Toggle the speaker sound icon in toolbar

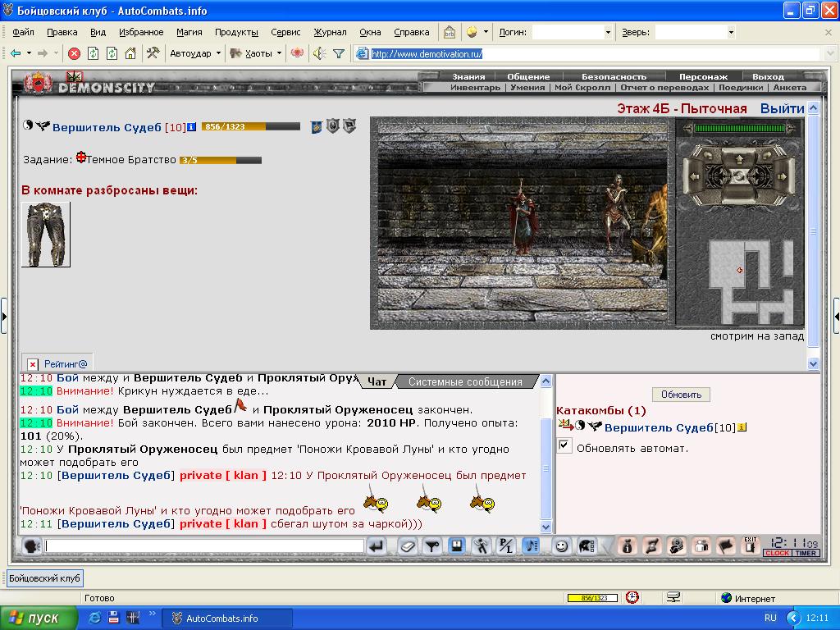pyautogui.click(x=320, y=53)
